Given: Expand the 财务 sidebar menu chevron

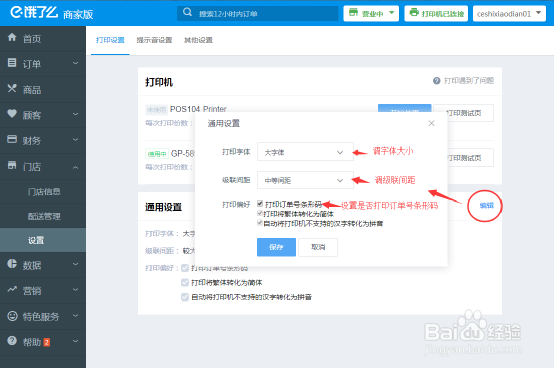Looking at the screenshot, I should click(x=75, y=140).
